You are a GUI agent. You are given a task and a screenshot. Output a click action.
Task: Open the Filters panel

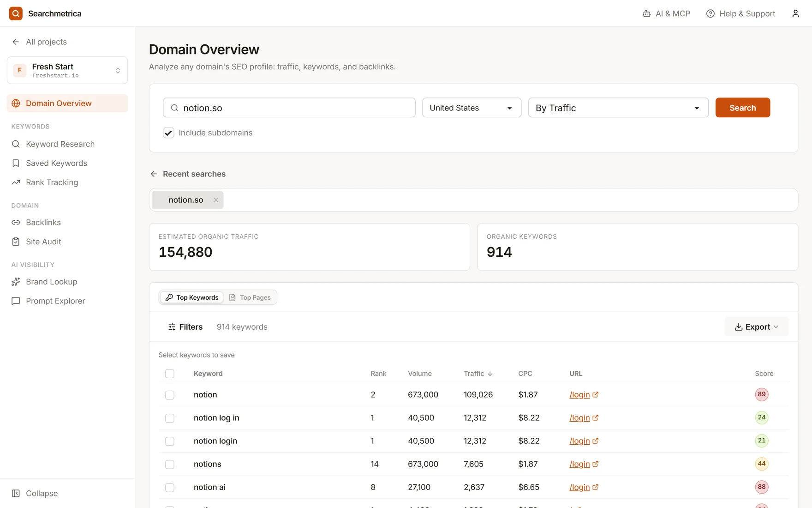(185, 327)
